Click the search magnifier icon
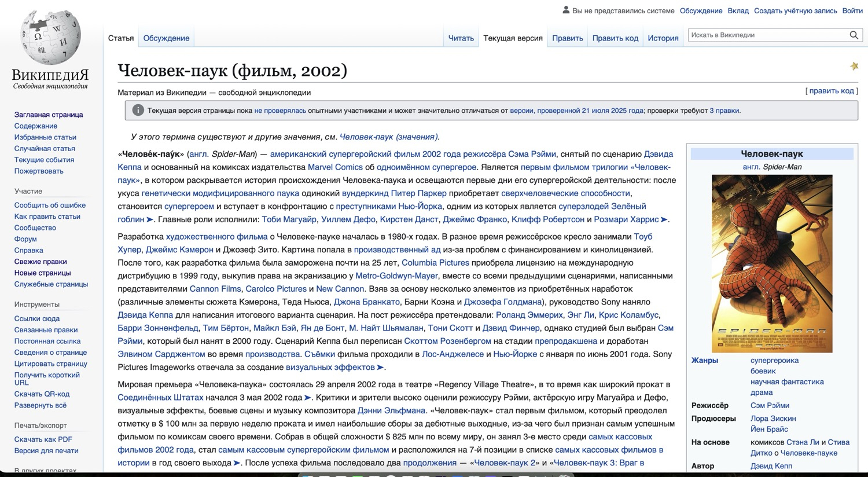The height and width of the screenshot is (477, 868). pyautogui.click(x=854, y=35)
